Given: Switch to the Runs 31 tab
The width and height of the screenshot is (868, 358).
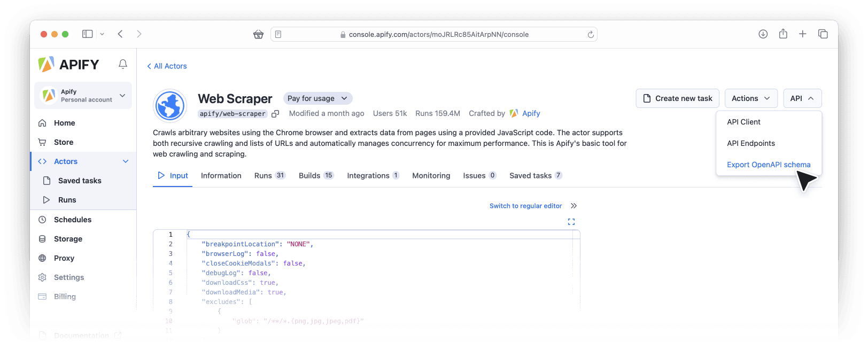Looking at the screenshot, I should 270,176.
